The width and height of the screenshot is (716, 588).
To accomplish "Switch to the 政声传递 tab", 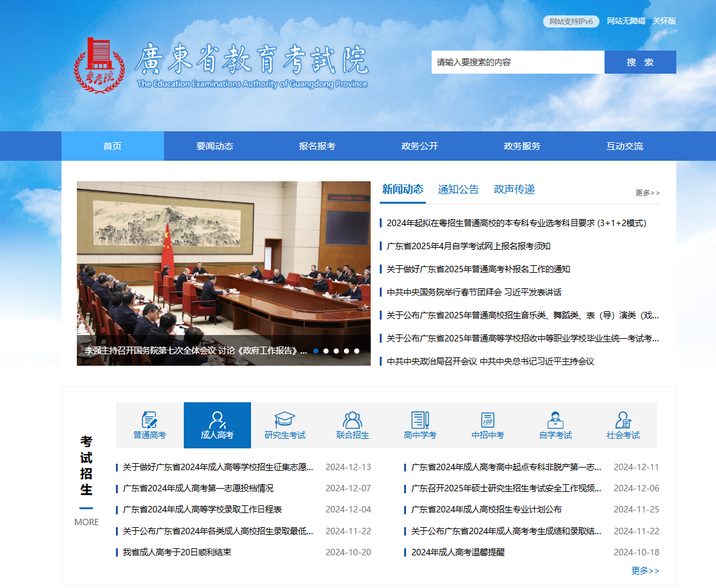I will (x=514, y=189).
